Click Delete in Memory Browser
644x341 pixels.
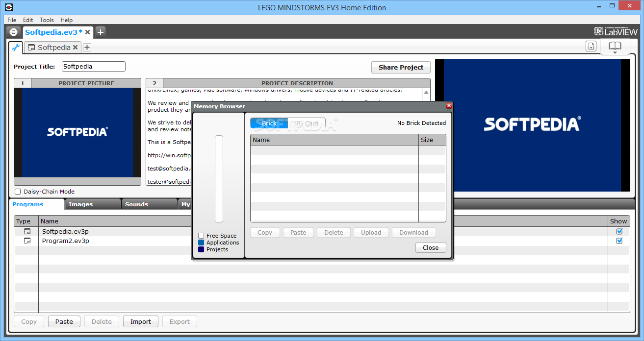pyautogui.click(x=334, y=233)
